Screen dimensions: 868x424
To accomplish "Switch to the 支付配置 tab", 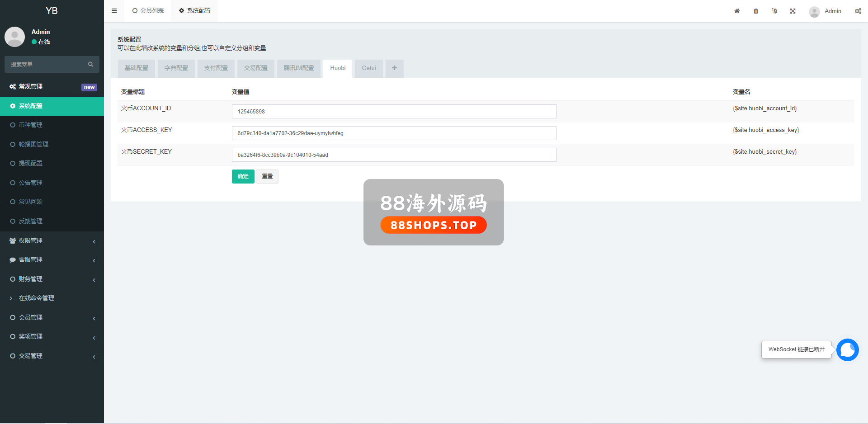I will [x=216, y=68].
